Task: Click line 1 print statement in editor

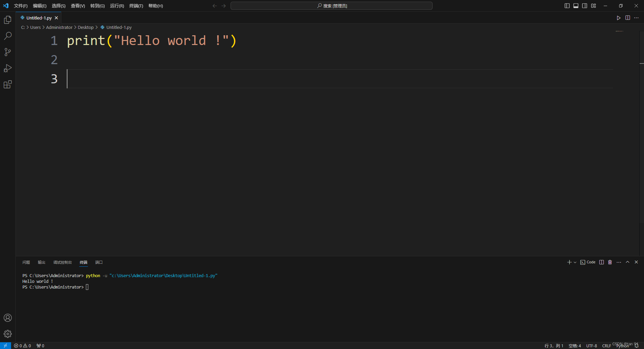Action: click(x=152, y=41)
